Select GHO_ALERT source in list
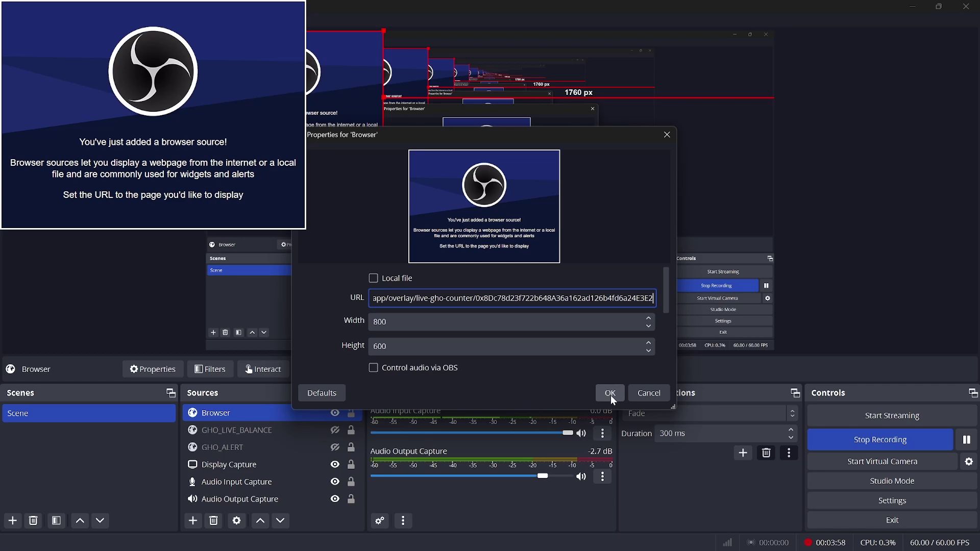This screenshot has width=980, height=551. (x=222, y=447)
